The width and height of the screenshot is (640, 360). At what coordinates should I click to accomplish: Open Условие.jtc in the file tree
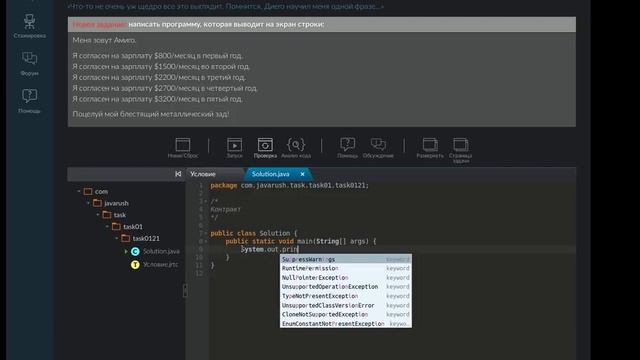pos(160,264)
